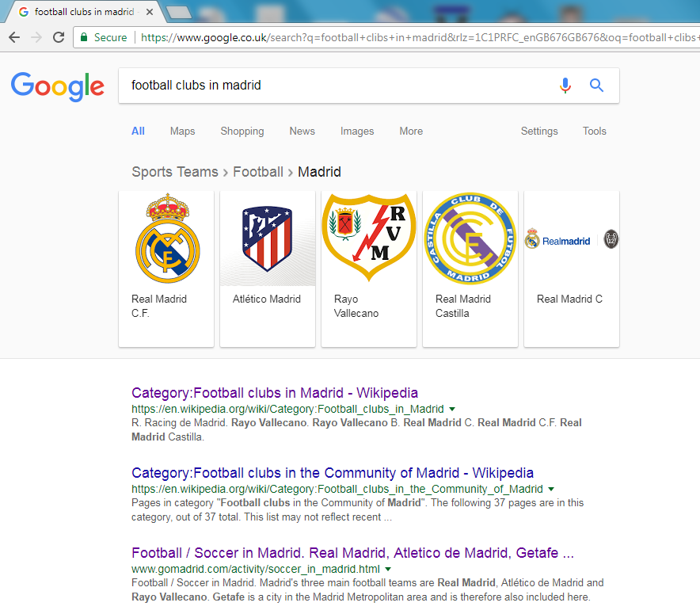Screen dimensions: 700x614
Task: Click the Real Madrid Castilla crest image
Action: tap(470, 238)
